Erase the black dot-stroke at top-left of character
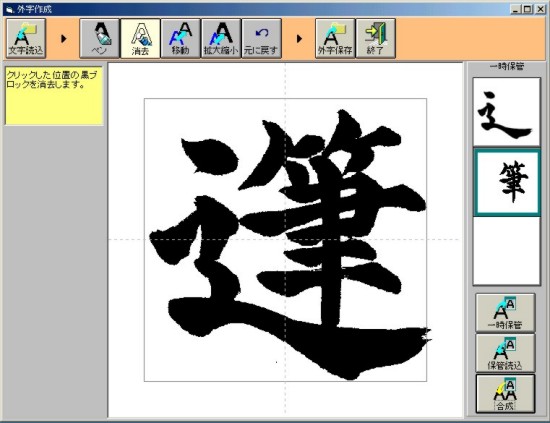 (209, 156)
